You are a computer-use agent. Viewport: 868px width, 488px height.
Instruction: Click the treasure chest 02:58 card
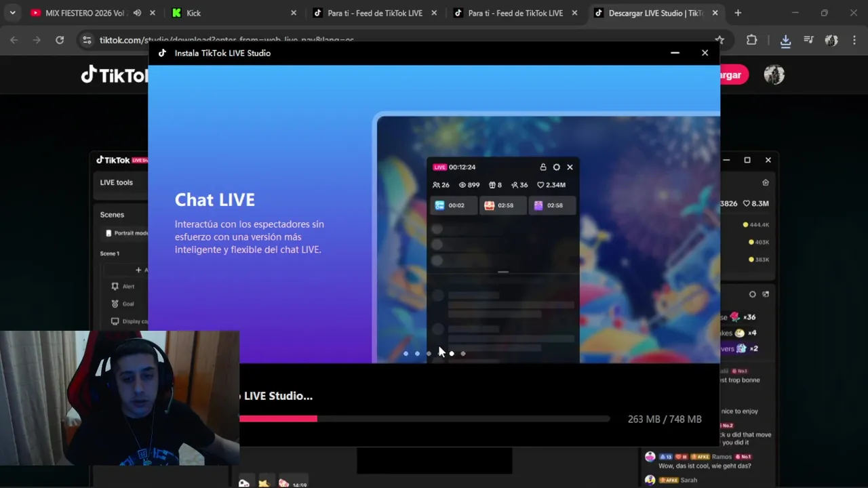pyautogui.click(x=502, y=205)
